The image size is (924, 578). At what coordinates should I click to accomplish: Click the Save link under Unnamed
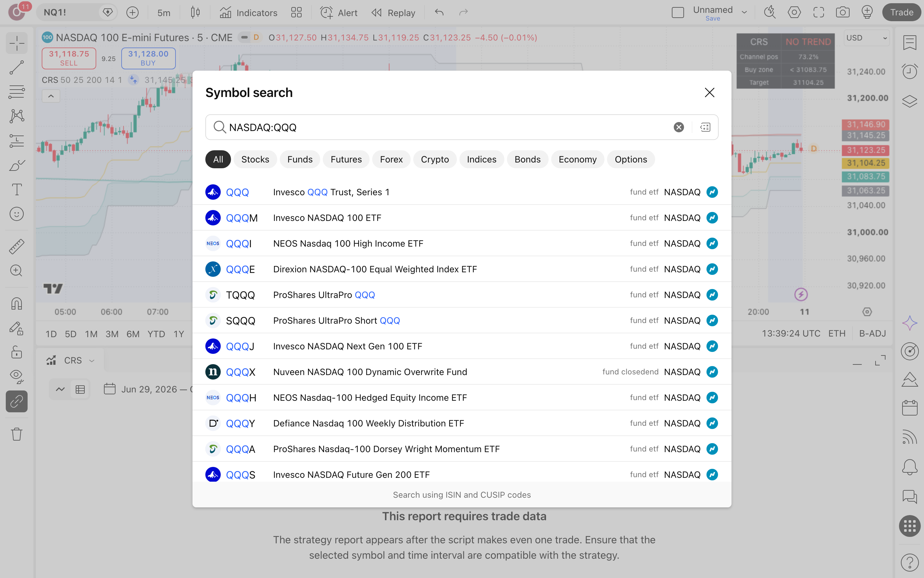713,19
